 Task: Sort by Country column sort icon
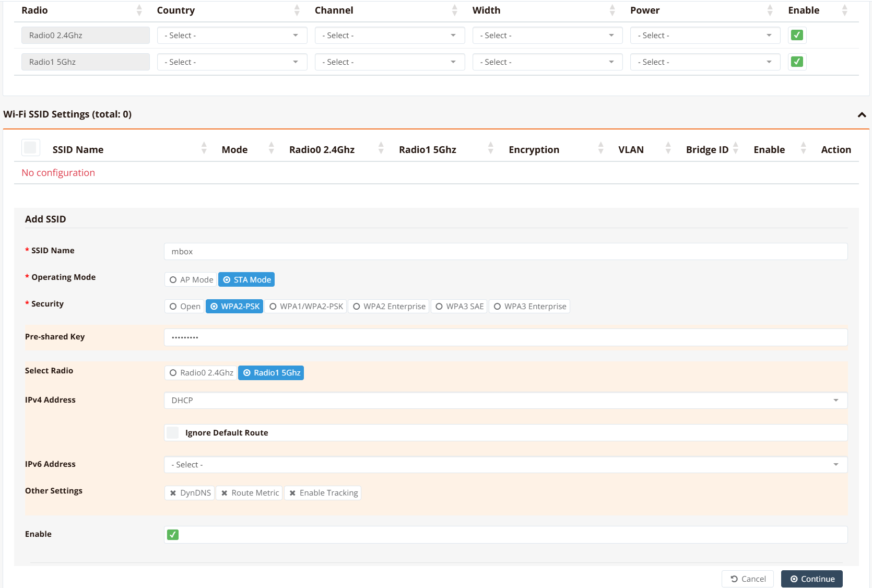pyautogui.click(x=297, y=10)
